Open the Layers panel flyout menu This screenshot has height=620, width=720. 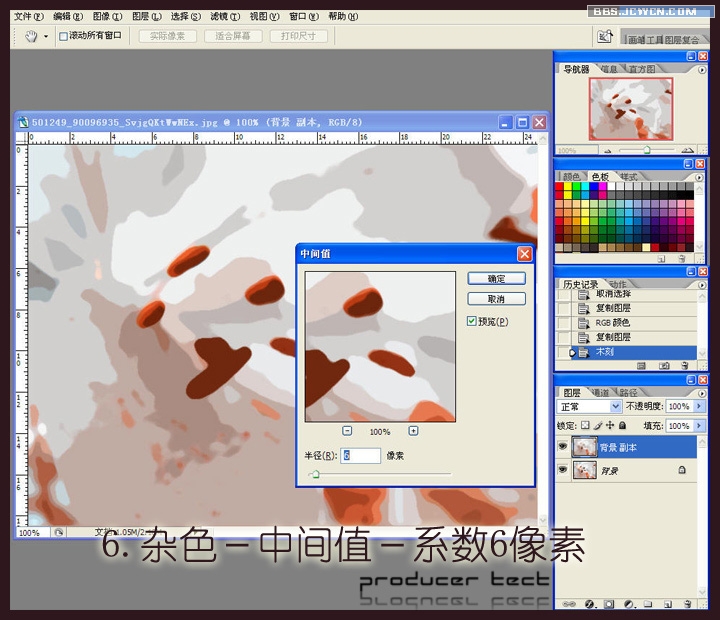[x=702, y=394]
